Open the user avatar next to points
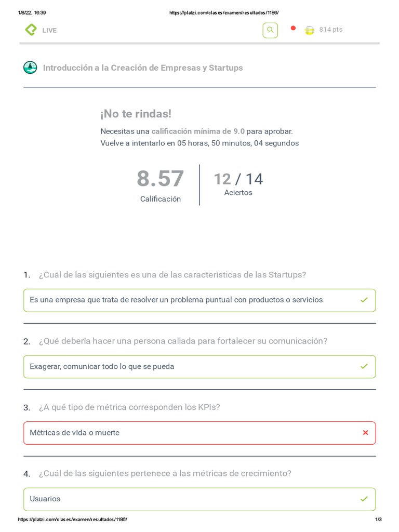The width and height of the screenshot is (399, 532). [x=309, y=30]
